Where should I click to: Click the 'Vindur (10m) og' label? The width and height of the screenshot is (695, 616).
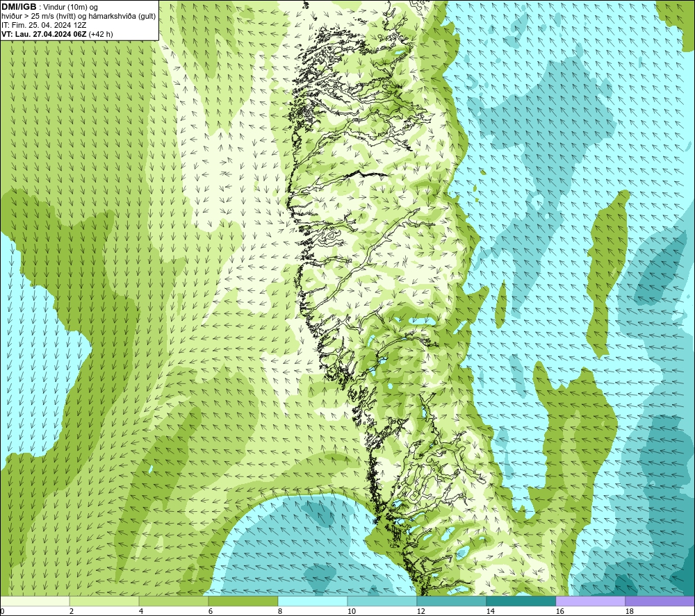tap(71, 8)
